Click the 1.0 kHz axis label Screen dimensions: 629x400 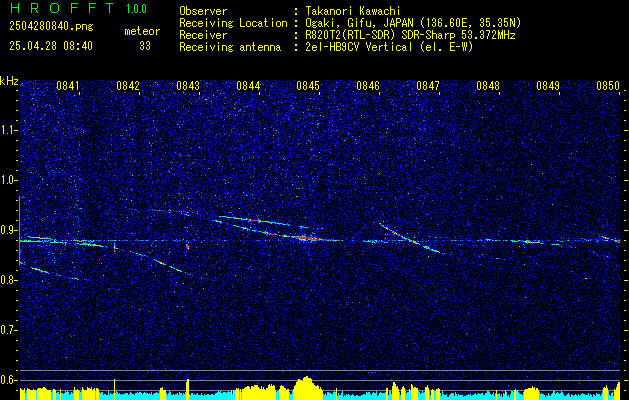click(x=9, y=180)
